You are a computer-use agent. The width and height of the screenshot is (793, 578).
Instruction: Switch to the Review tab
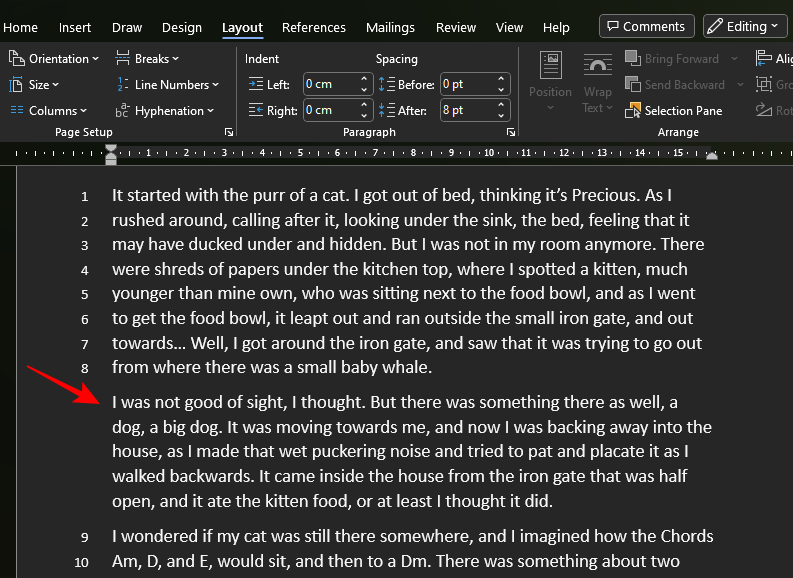456,27
